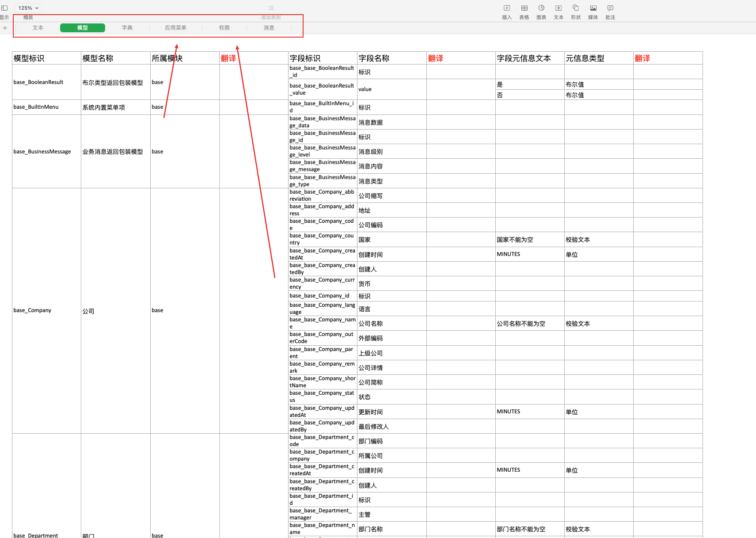The image size is (756, 538).
Task: Select the 公司编码 cell
Action: coord(392,225)
